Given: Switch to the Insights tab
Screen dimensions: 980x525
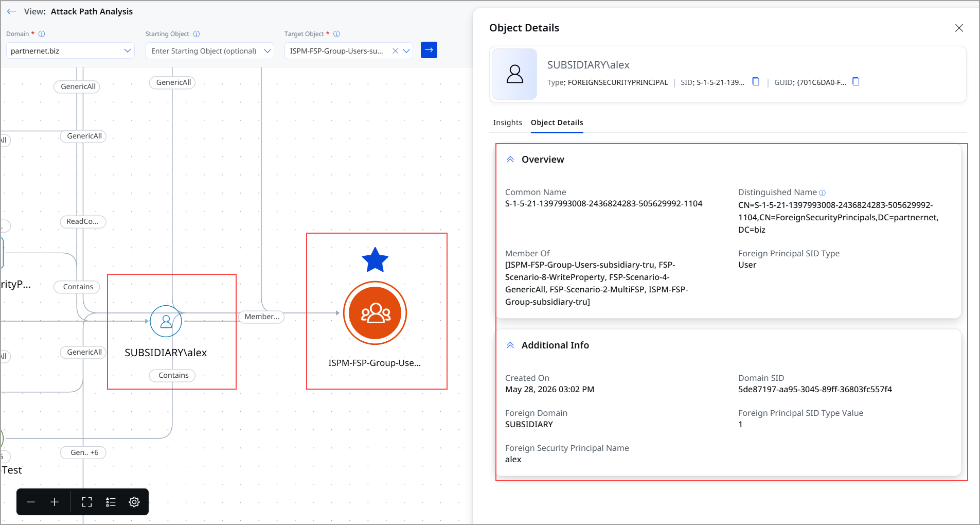Looking at the screenshot, I should [x=507, y=122].
